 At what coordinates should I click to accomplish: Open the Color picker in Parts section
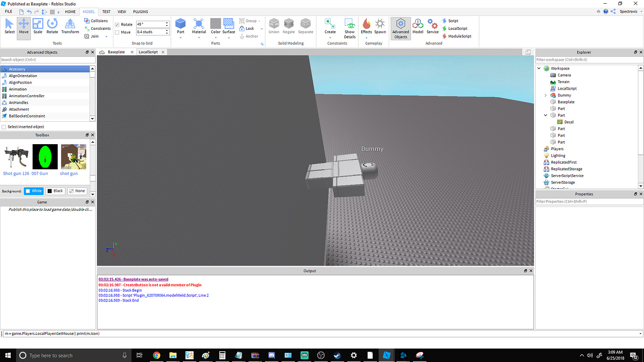coord(215,27)
